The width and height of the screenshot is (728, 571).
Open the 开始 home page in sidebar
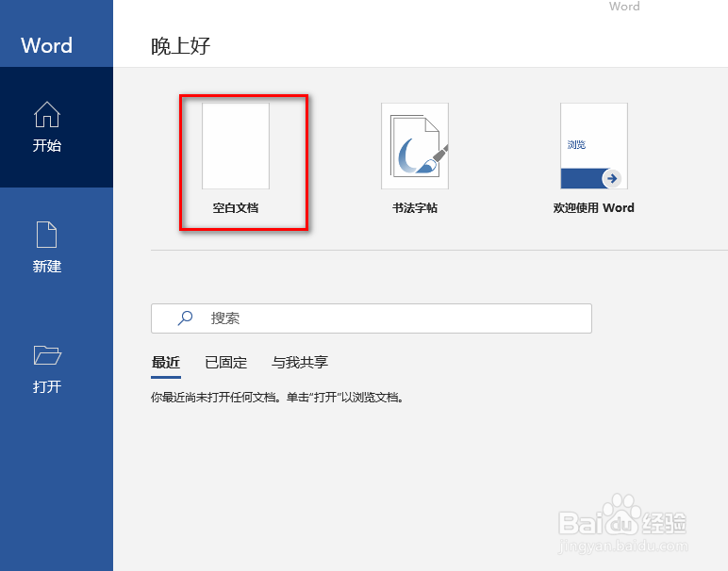57,127
